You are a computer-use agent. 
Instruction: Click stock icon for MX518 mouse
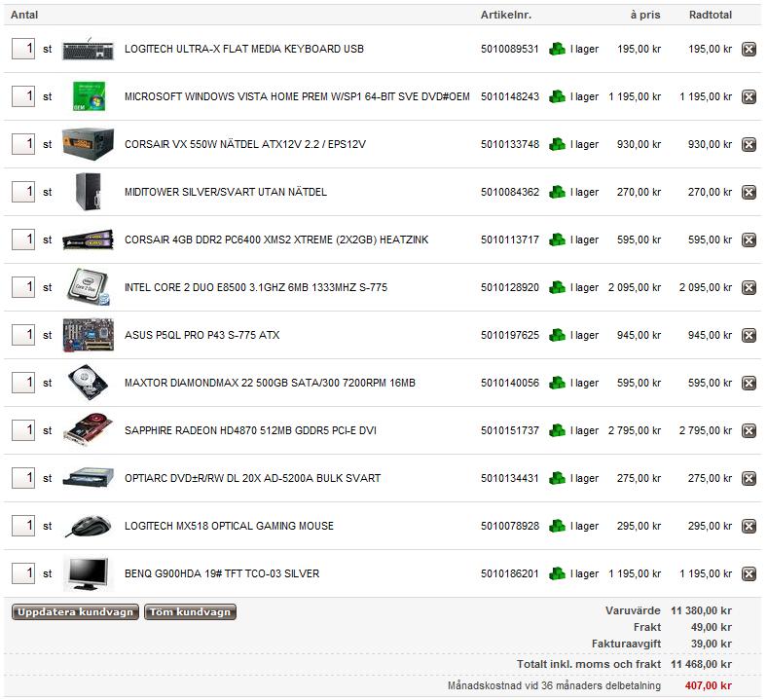point(558,526)
